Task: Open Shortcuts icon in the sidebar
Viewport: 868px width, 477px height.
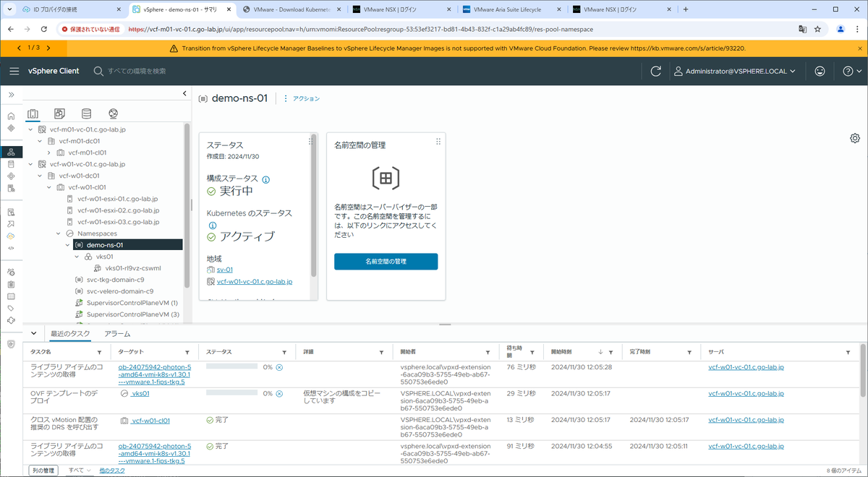Action: 11,128
